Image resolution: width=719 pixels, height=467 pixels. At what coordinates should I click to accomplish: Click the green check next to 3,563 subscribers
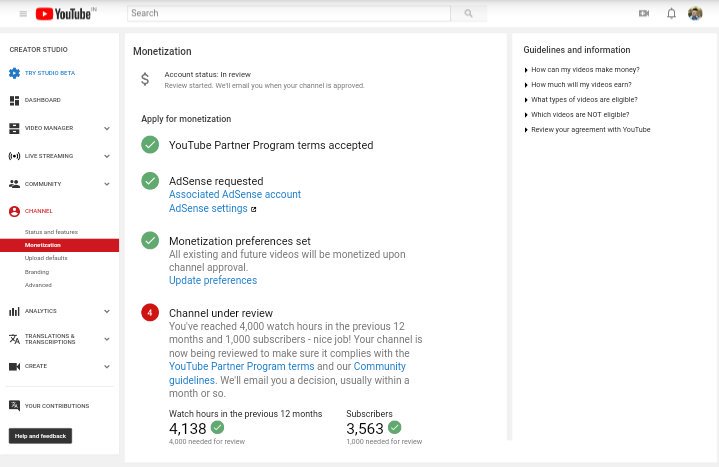394,427
